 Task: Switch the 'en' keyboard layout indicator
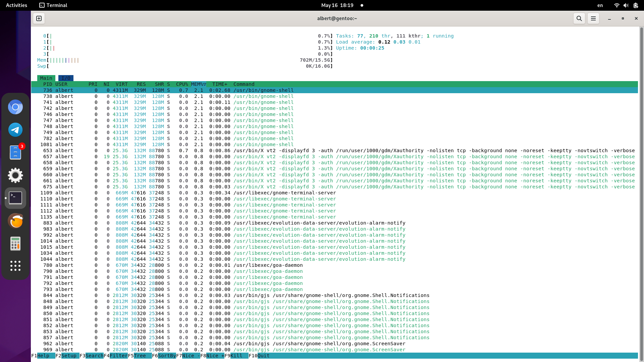point(600,5)
